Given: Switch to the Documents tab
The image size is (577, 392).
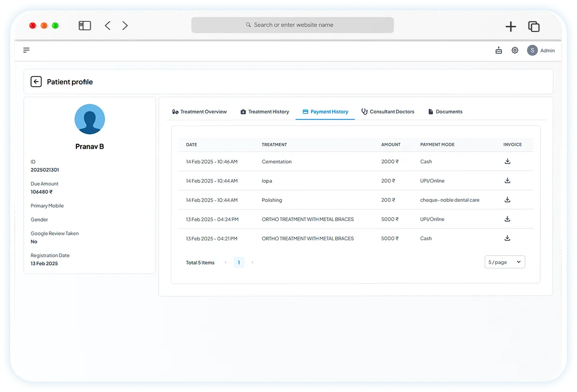Looking at the screenshot, I should pos(445,112).
